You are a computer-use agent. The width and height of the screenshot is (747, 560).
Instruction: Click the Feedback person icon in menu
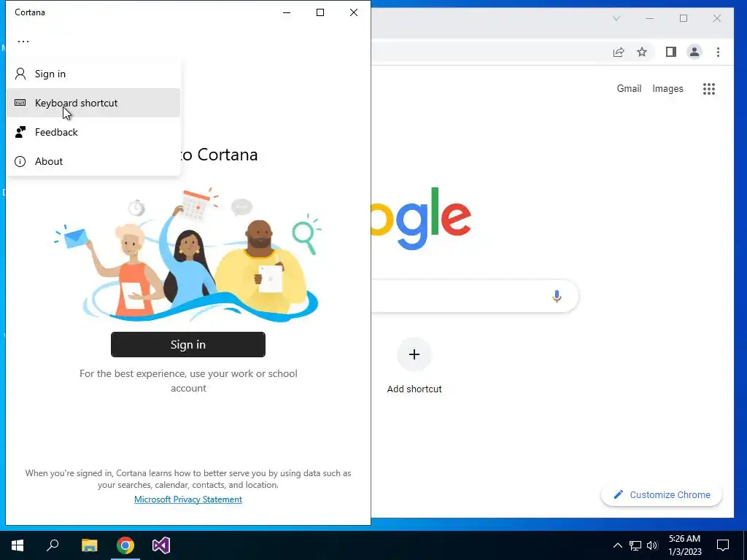(20, 132)
